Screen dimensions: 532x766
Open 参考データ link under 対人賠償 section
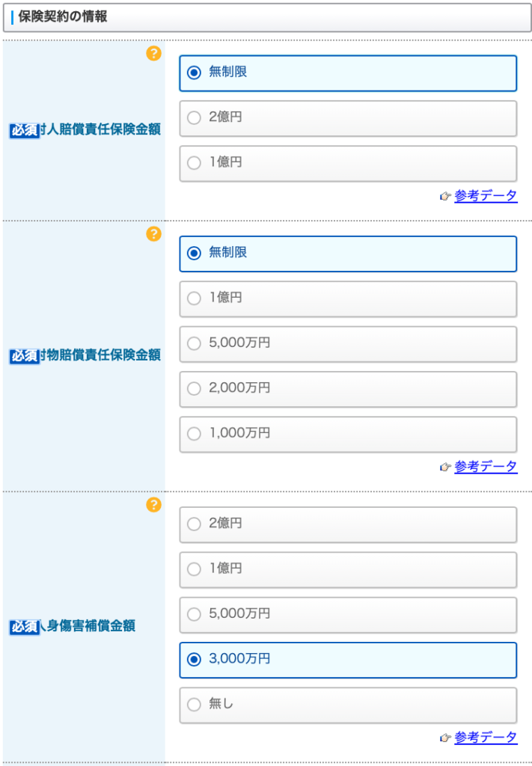[486, 196]
